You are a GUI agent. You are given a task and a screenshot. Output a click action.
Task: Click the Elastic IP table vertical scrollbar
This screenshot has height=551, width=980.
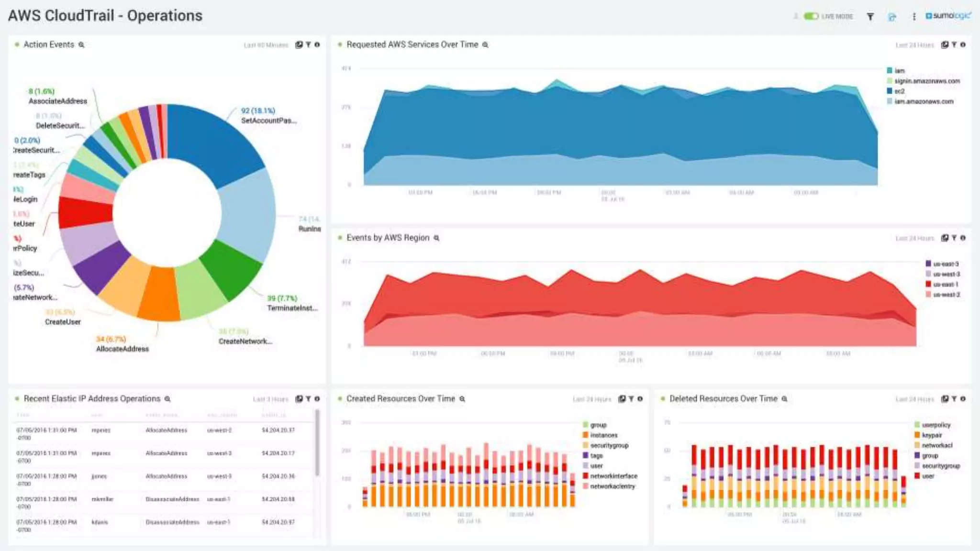[317, 442]
